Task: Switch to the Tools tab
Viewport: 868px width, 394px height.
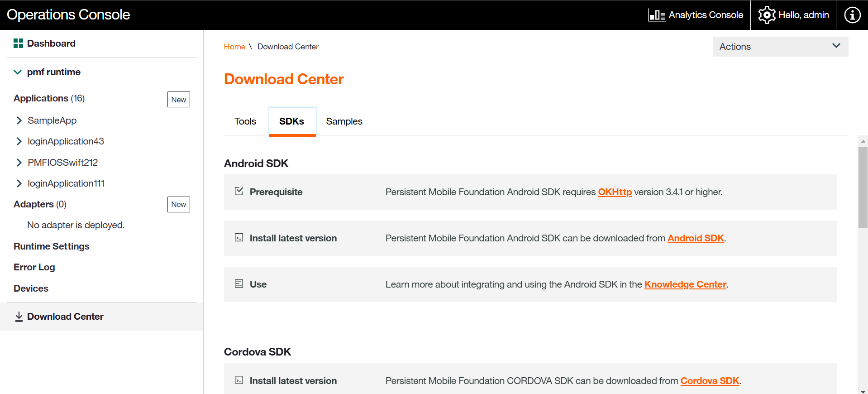Action: click(x=245, y=121)
